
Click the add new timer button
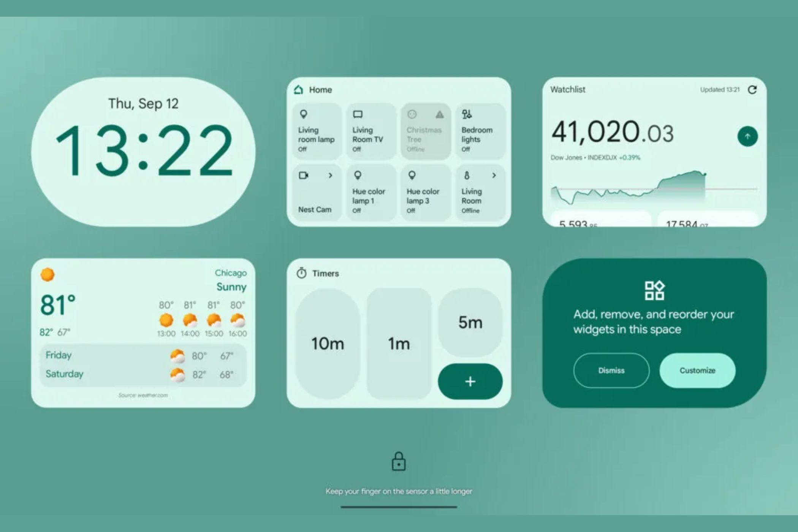point(469,381)
